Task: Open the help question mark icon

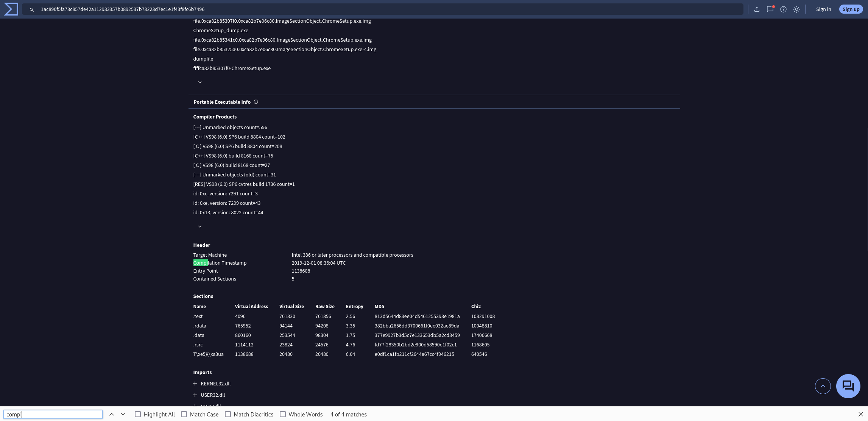Action: pyautogui.click(x=783, y=9)
